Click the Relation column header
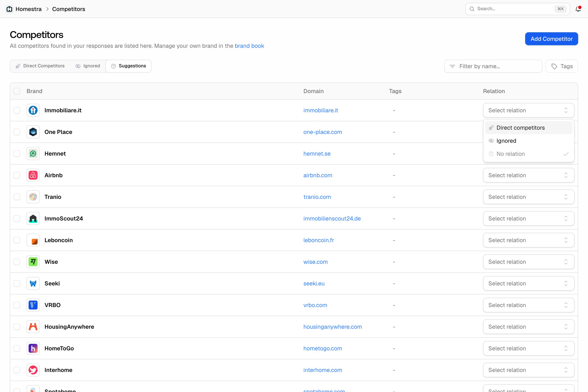This screenshot has height=392, width=588. pos(494,91)
